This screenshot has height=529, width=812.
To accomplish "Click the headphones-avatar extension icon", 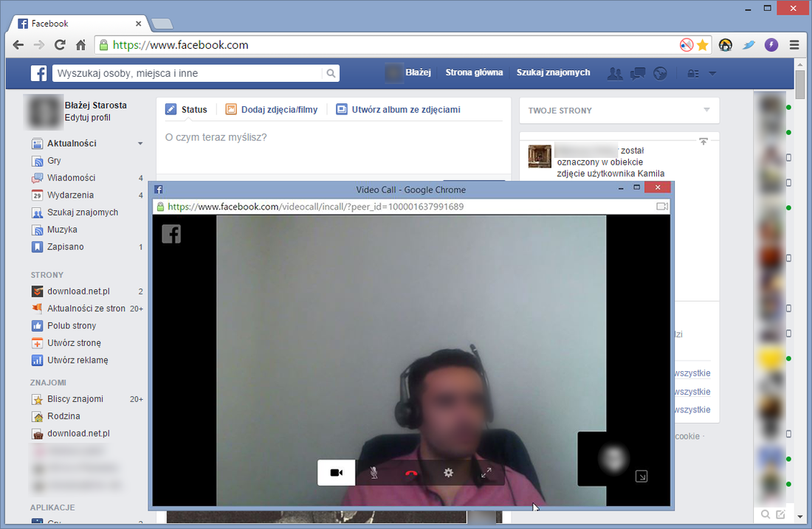I will click(726, 45).
